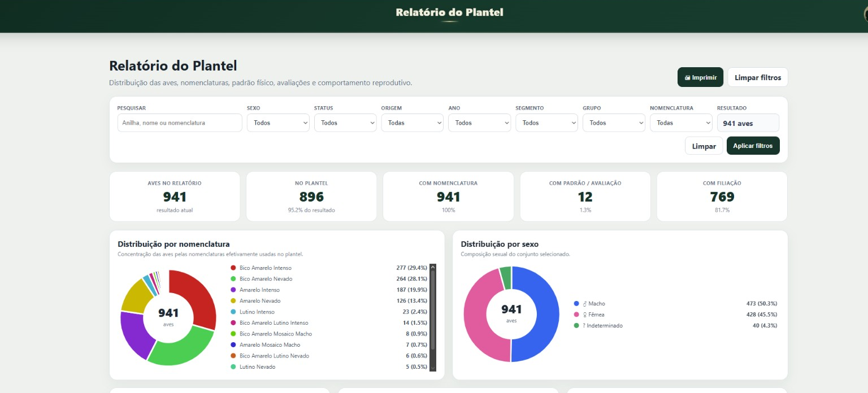Click the 'Bico Amarelo Lutino Intenso' legend label
This screenshot has height=393, width=868.
pos(274,323)
